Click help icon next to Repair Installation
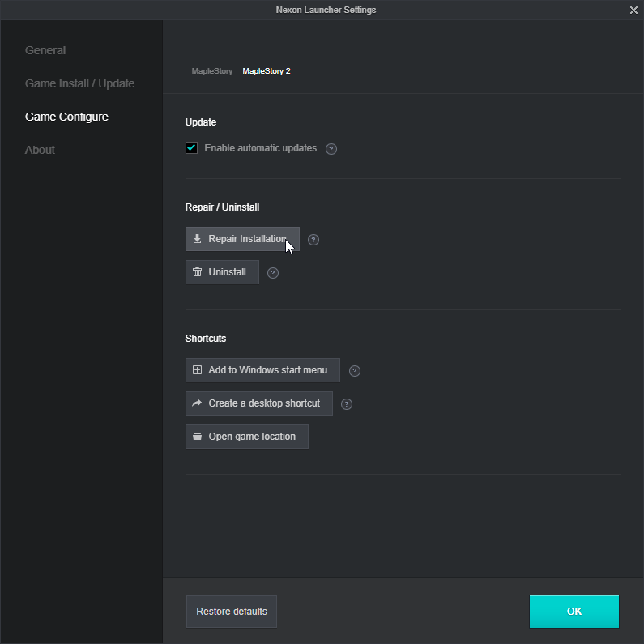Viewport: 644px width, 644px height. click(313, 240)
